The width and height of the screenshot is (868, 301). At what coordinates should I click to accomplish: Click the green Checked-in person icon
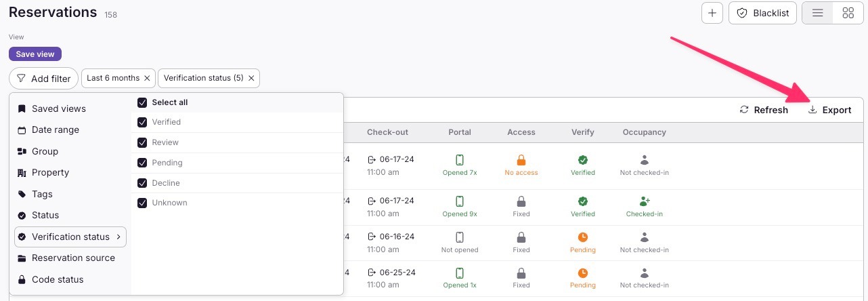[644, 201]
